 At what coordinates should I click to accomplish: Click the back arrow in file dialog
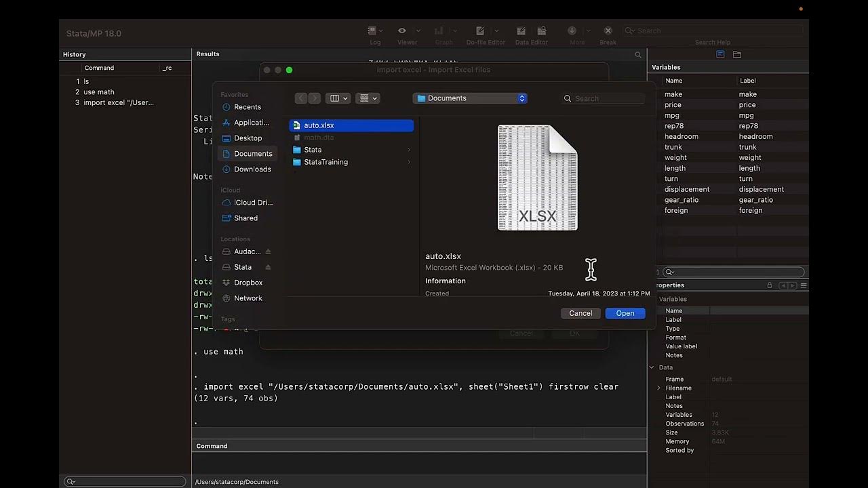[x=301, y=98]
